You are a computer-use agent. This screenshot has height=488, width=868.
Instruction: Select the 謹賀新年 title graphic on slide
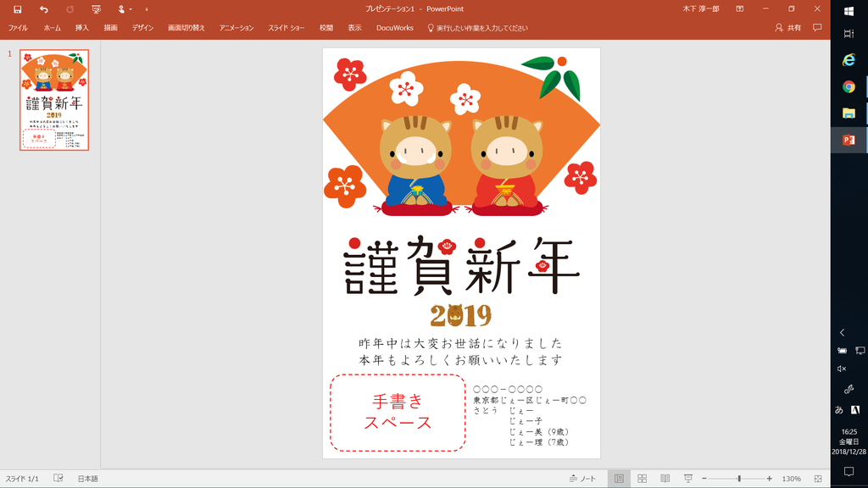coord(461,266)
